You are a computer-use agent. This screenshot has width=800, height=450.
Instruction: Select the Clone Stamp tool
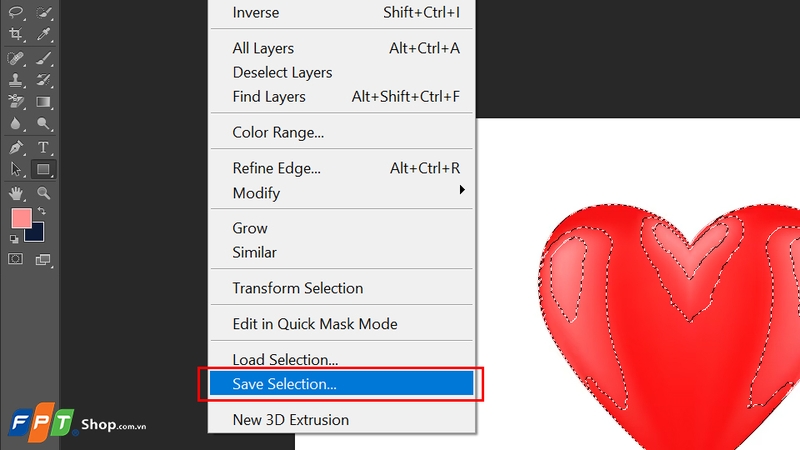[x=16, y=80]
